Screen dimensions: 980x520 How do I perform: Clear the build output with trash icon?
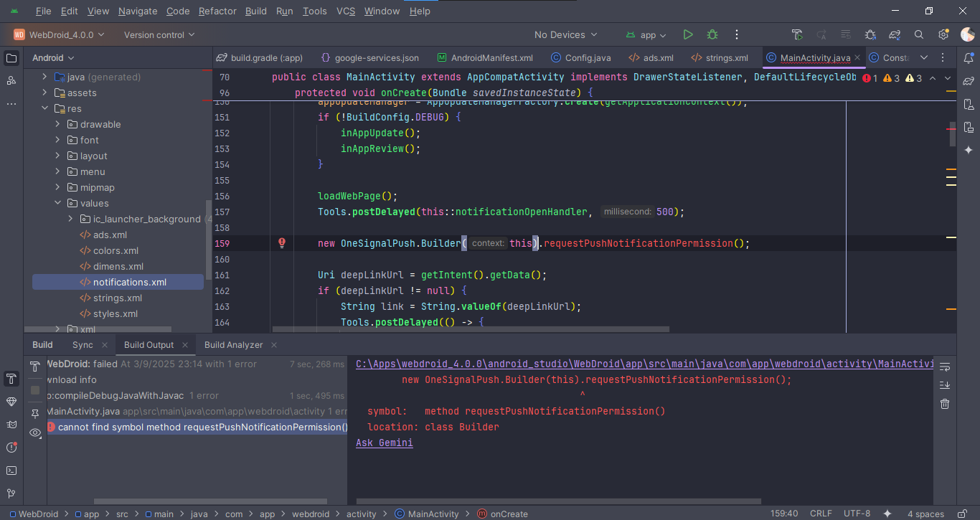click(945, 404)
